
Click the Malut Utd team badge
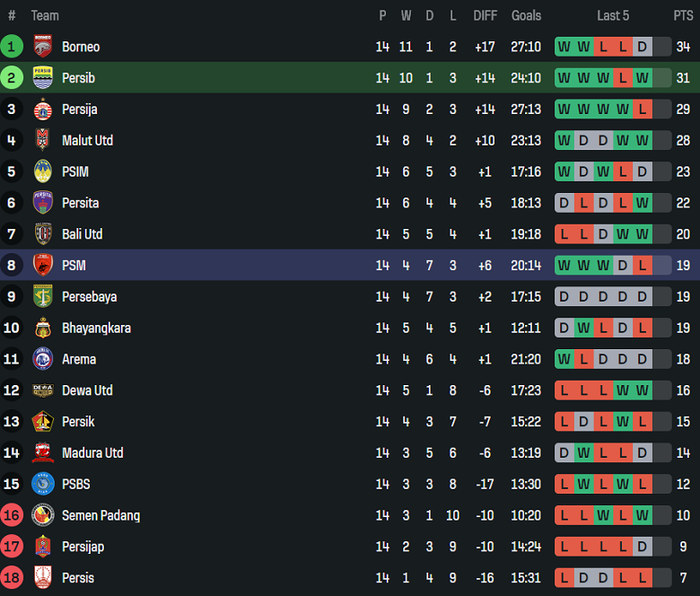click(x=42, y=140)
